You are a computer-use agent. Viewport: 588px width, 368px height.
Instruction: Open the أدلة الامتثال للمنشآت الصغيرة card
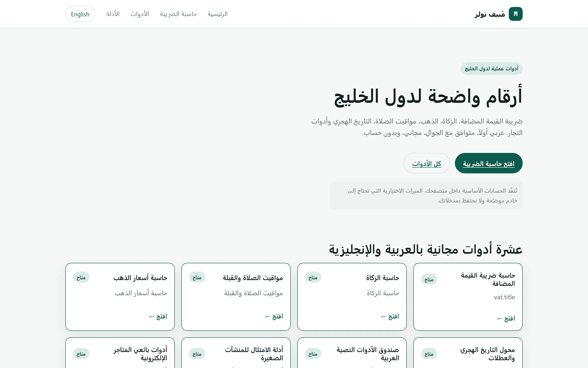(236, 353)
